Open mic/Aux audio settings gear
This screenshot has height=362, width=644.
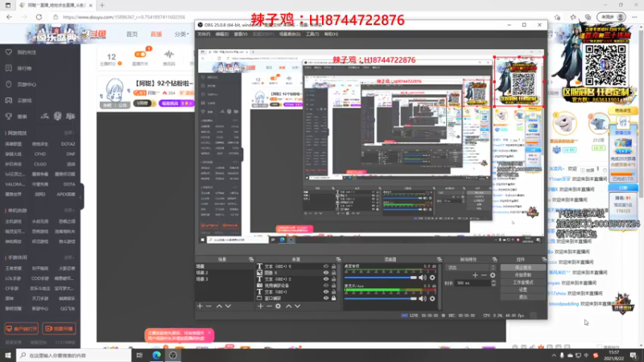click(432, 298)
